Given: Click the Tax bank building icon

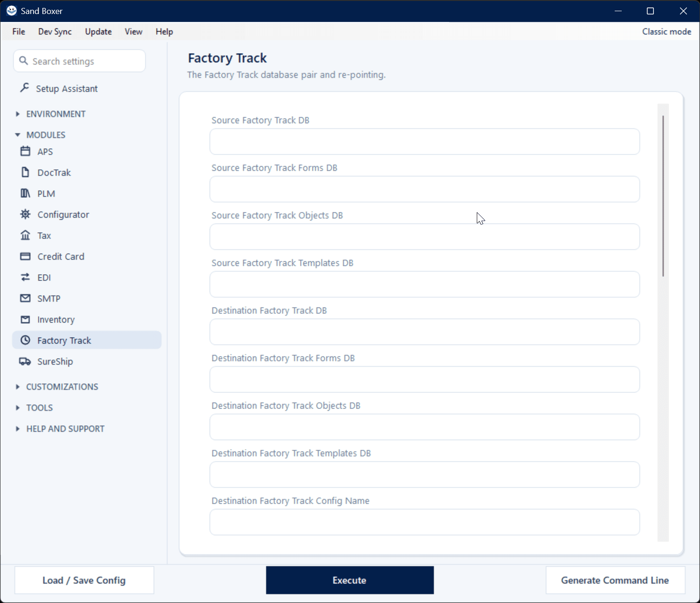Looking at the screenshot, I should [25, 235].
